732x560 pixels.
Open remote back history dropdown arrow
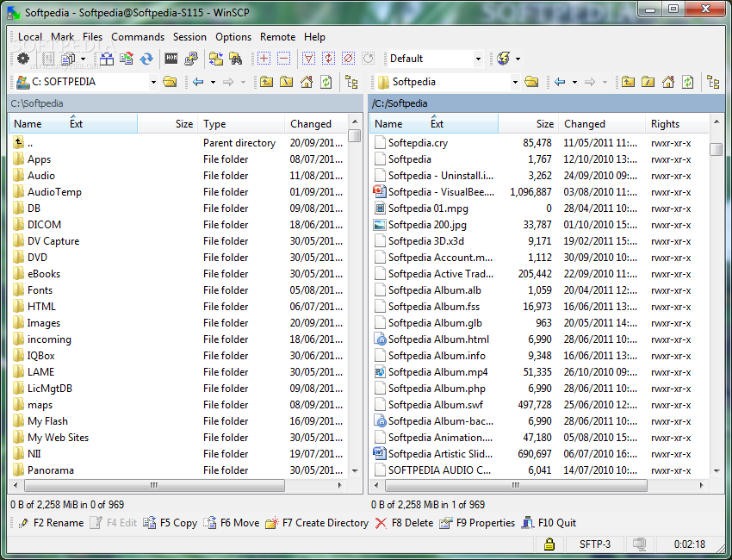tap(574, 82)
